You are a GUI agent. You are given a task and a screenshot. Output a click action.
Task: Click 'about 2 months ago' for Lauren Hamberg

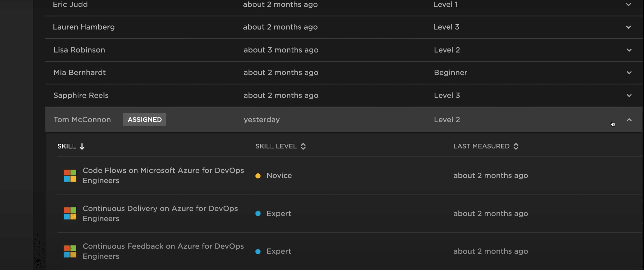tap(280, 27)
